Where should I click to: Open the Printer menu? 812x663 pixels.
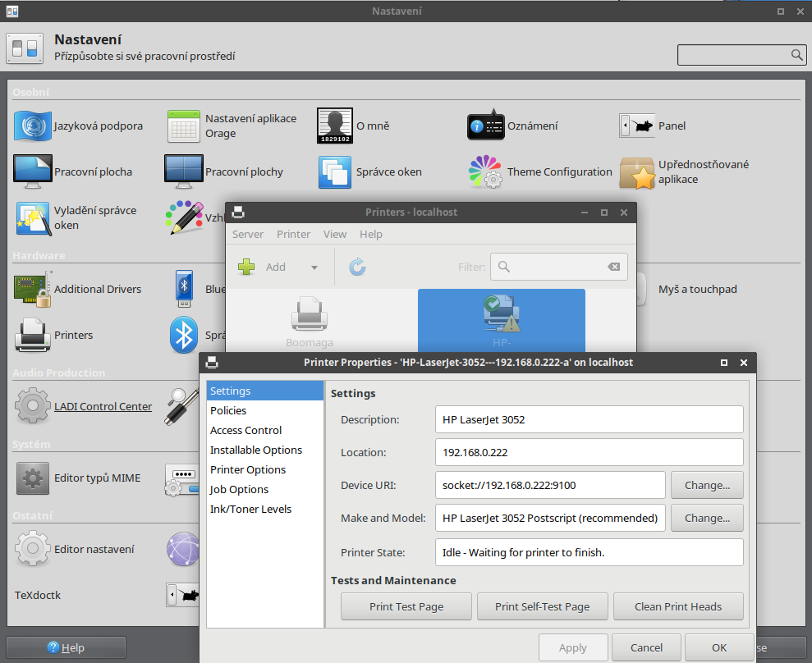(293, 235)
